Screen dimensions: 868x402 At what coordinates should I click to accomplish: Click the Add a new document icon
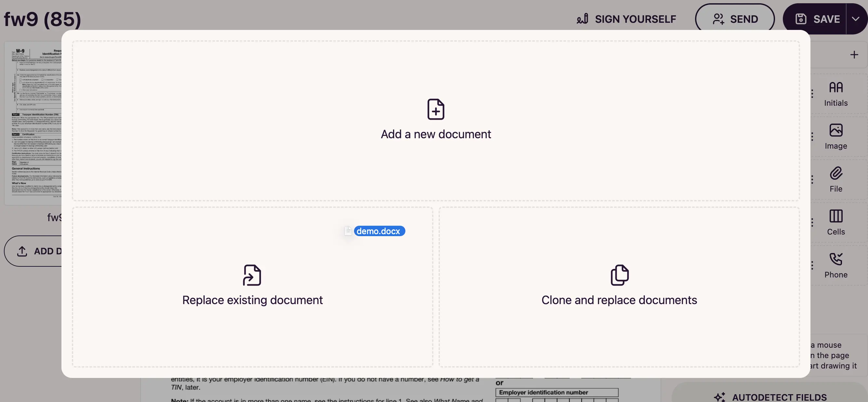coord(436,109)
